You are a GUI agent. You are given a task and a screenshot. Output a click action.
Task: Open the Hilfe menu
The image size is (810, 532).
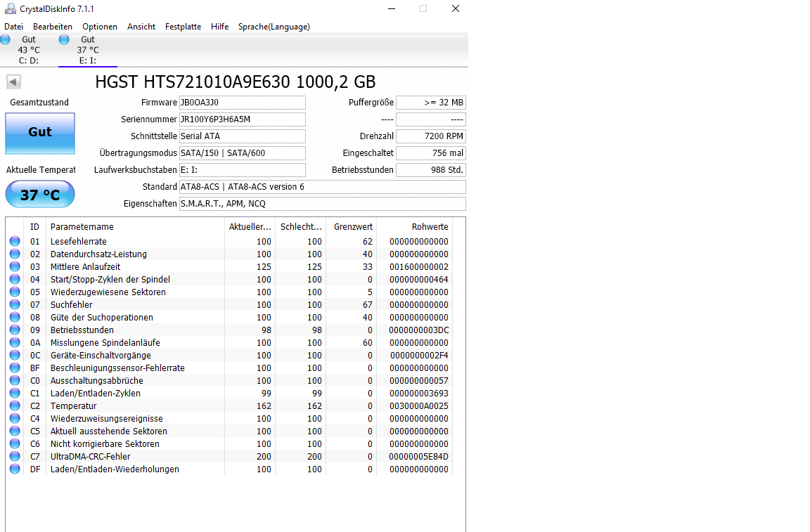pos(219,26)
